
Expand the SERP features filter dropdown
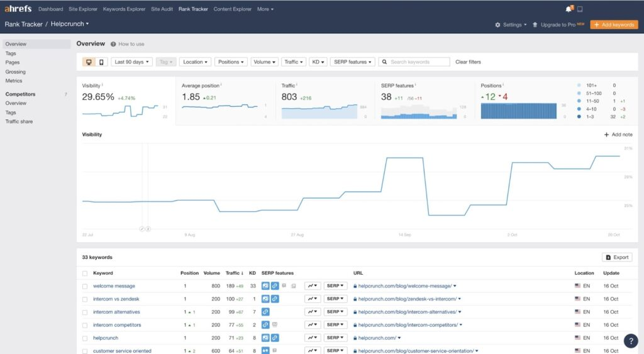pyautogui.click(x=352, y=62)
